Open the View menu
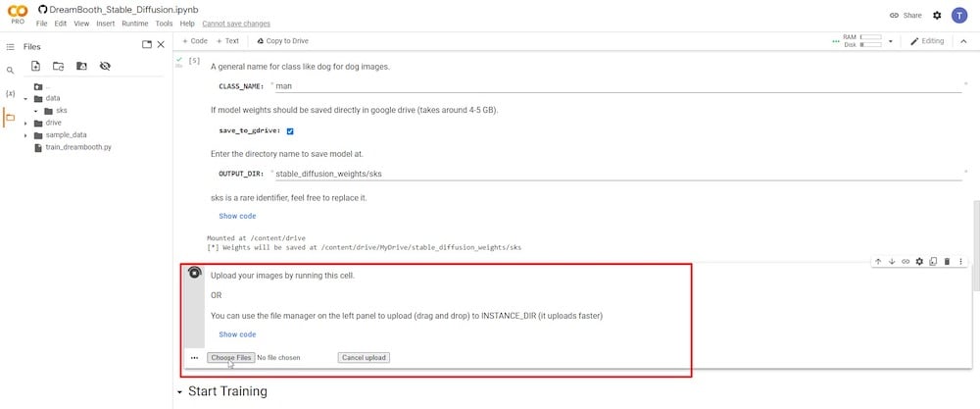This screenshot has width=980, height=409. pyautogui.click(x=81, y=24)
